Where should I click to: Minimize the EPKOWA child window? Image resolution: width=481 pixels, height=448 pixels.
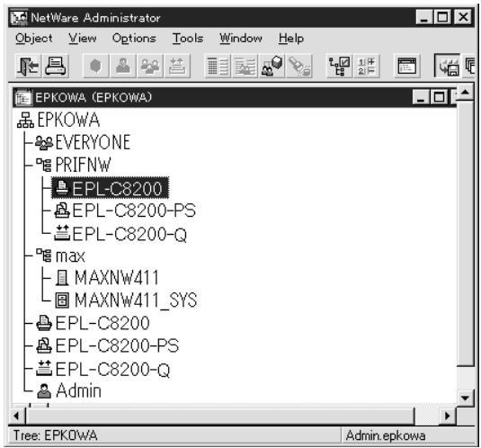pyautogui.click(x=421, y=98)
